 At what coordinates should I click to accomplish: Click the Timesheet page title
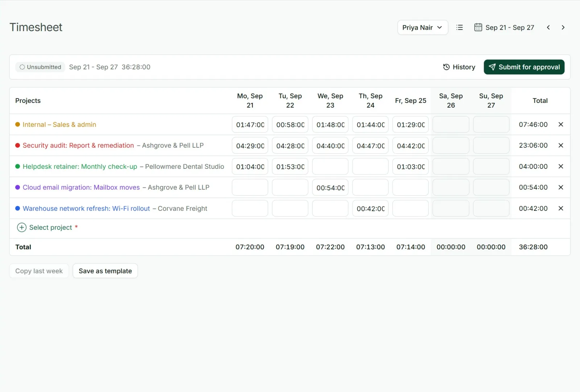click(x=36, y=27)
